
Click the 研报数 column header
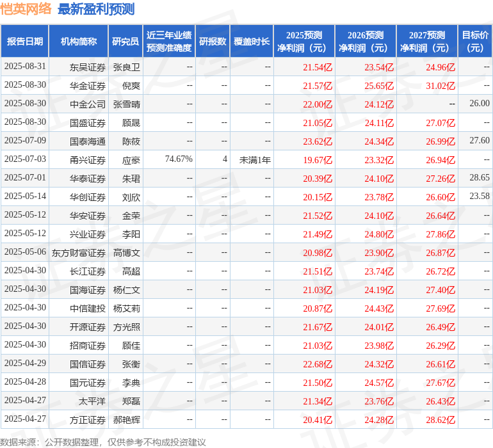[213, 42]
